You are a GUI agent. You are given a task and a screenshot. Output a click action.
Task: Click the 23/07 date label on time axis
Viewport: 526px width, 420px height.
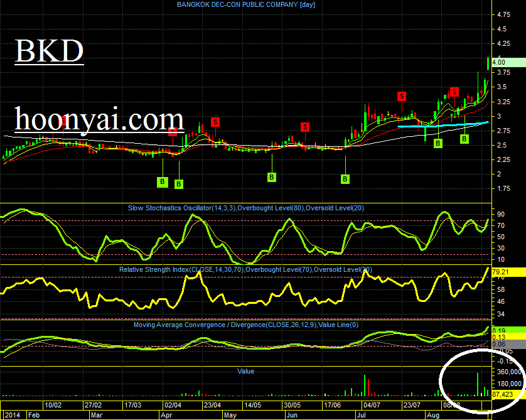tap(412, 405)
